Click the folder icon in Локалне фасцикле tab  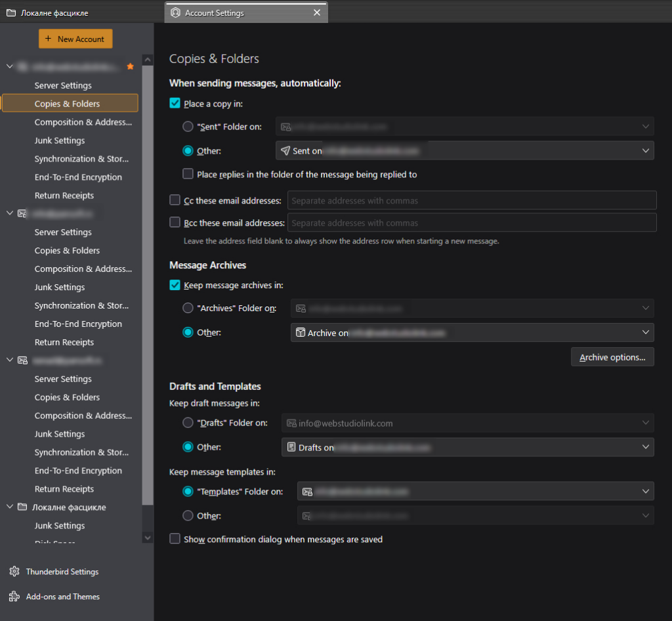pos(11,13)
